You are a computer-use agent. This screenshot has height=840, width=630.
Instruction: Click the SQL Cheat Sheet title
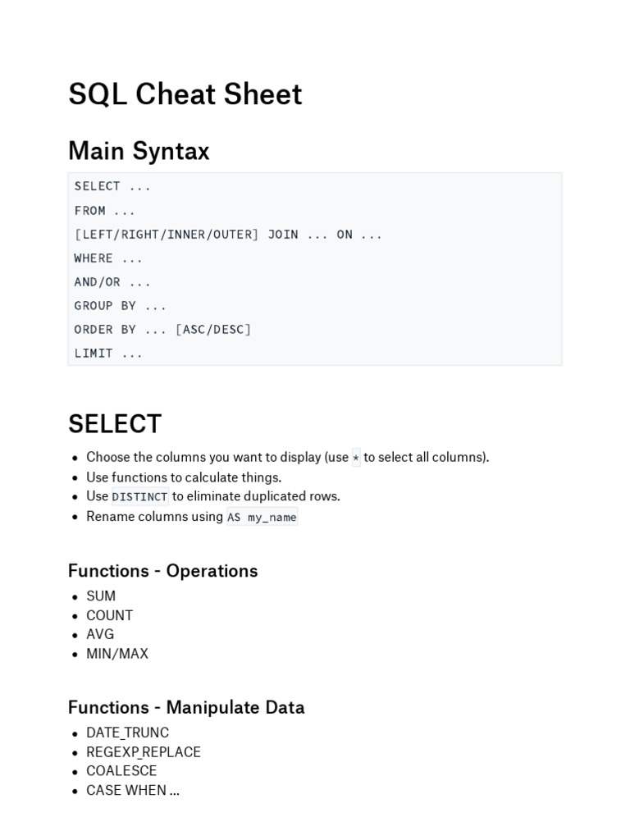pos(185,94)
